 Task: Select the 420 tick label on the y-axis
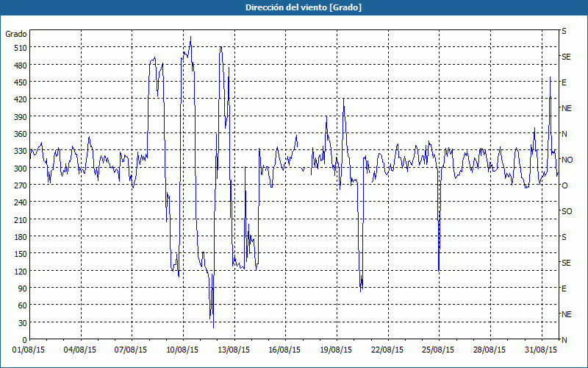pos(21,99)
